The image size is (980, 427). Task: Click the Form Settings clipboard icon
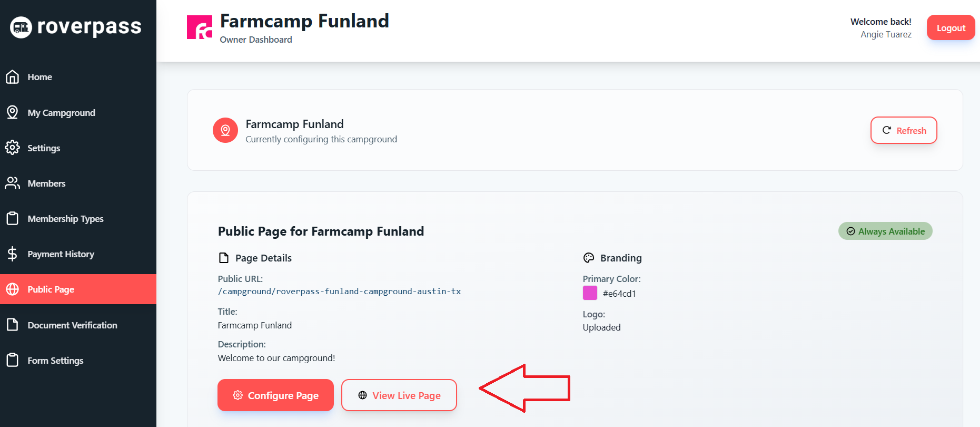click(x=13, y=360)
